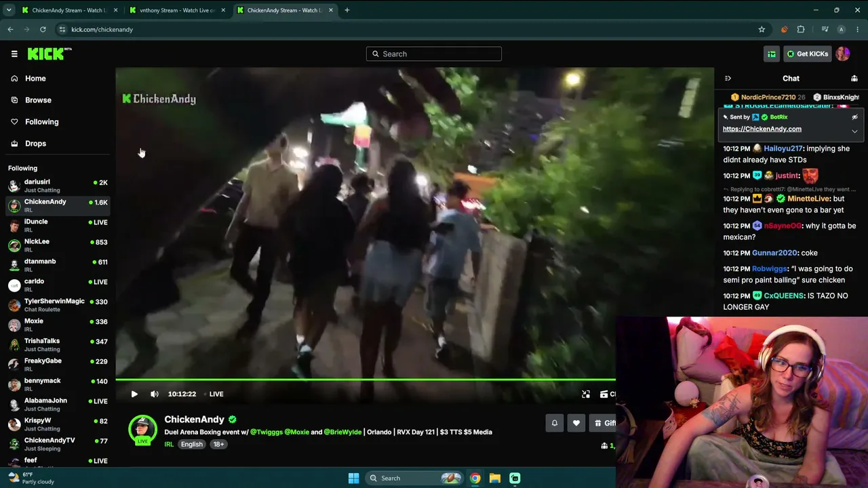Viewport: 868px width, 488px height.
Task: Open TylerSherwinMagic's channel in the sidebar
Action: pos(58,304)
